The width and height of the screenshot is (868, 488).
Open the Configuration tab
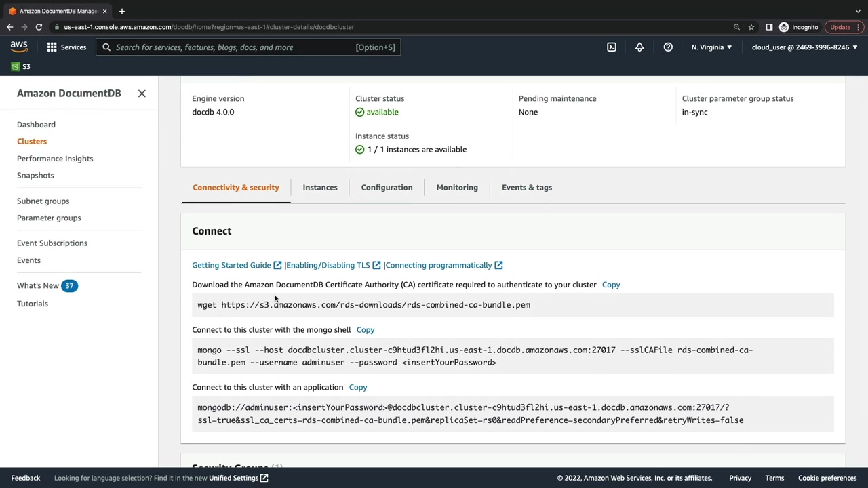coord(387,188)
